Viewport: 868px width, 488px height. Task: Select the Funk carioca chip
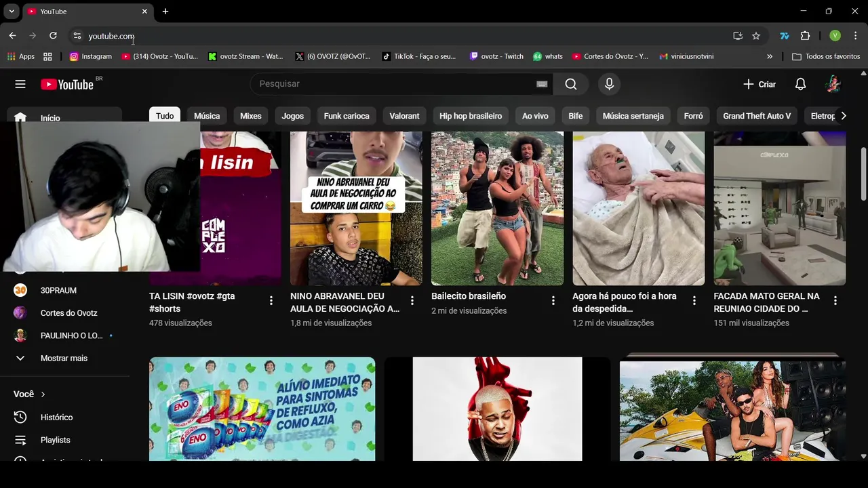pos(347,116)
